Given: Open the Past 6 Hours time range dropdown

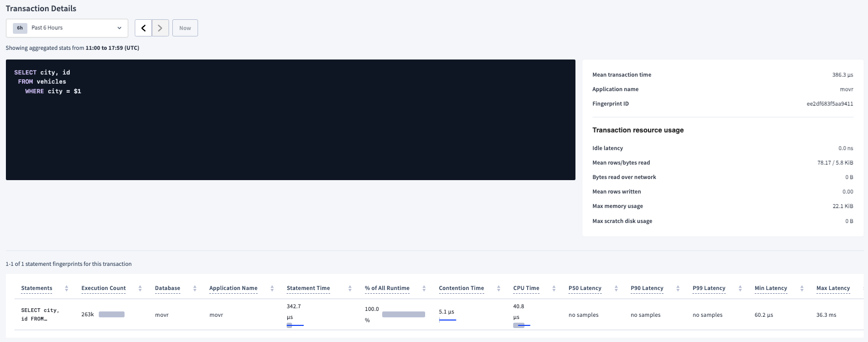Looking at the screenshot, I should pyautogui.click(x=67, y=28).
